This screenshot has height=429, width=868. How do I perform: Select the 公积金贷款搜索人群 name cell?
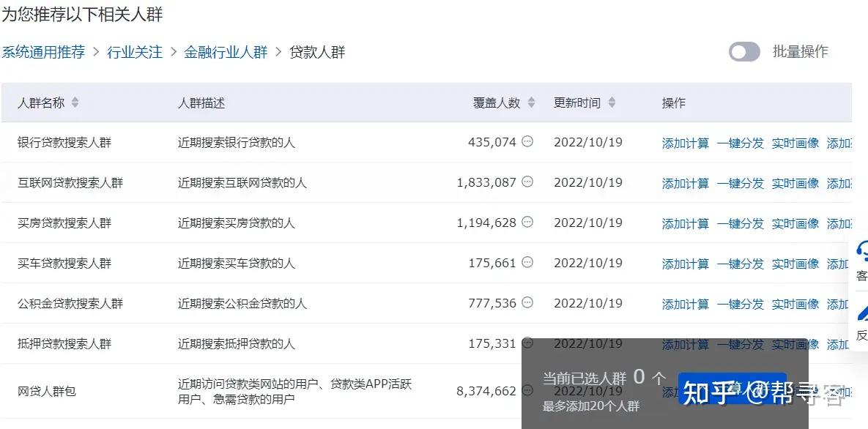[x=70, y=303]
